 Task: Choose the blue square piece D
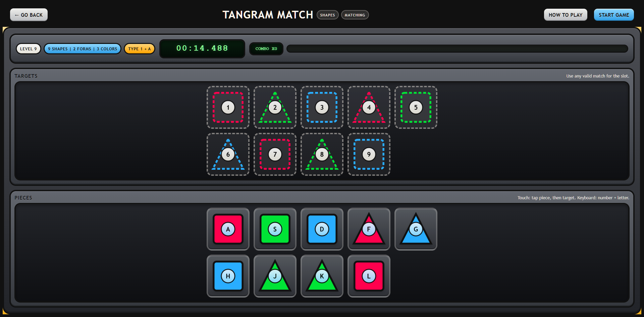tap(322, 229)
